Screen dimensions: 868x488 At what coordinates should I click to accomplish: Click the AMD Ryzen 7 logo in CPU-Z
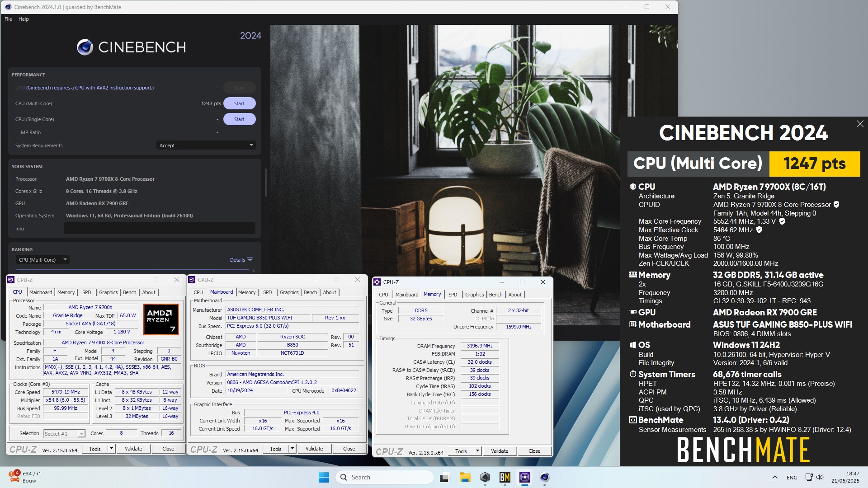click(161, 319)
